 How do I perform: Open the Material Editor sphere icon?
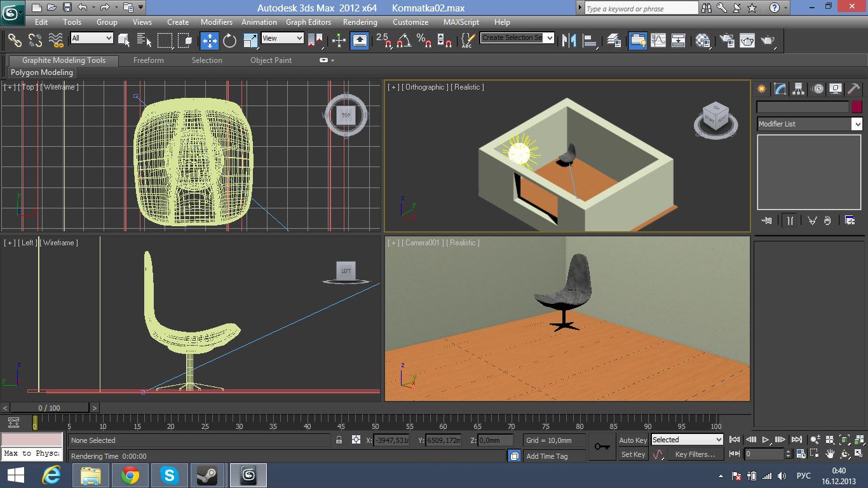(x=703, y=41)
